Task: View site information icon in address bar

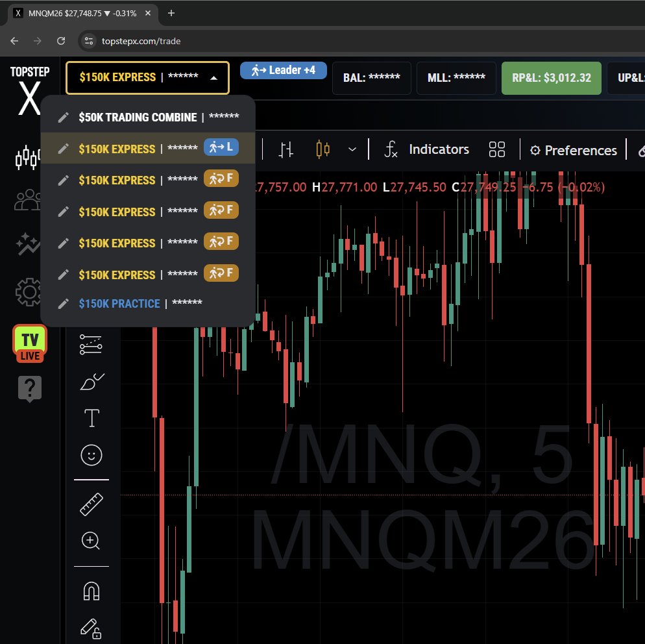Action: [x=89, y=41]
